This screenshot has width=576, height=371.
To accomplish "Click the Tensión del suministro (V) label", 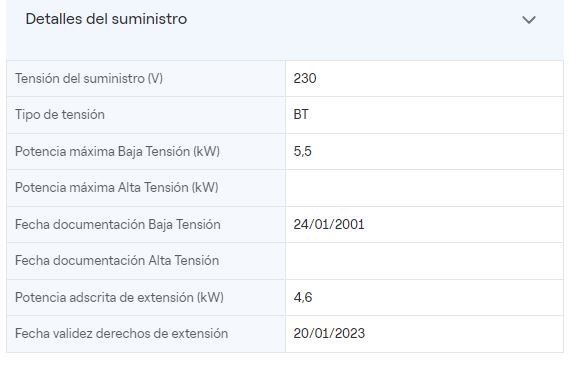I will 89,79.
